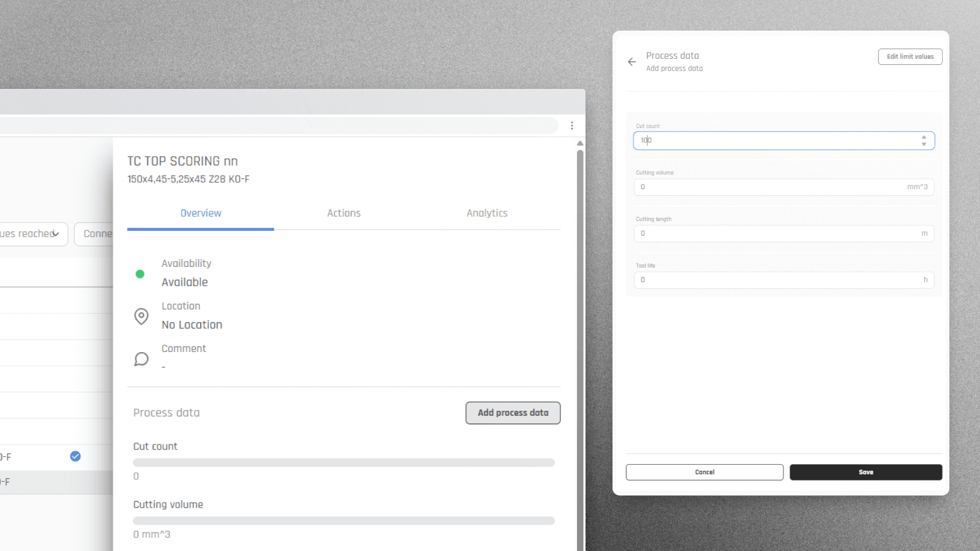
Task: Toggle the blue checkmark in the list row
Action: (75, 456)
